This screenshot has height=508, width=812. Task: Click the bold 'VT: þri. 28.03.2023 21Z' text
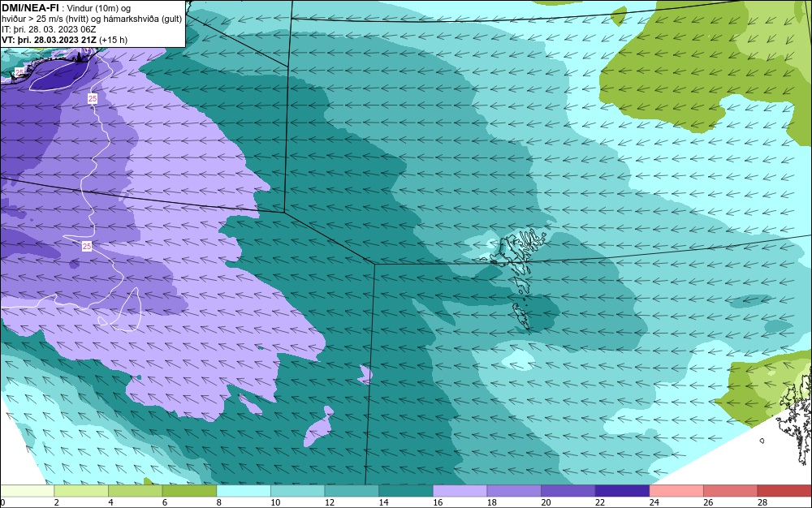click(50, 40)
